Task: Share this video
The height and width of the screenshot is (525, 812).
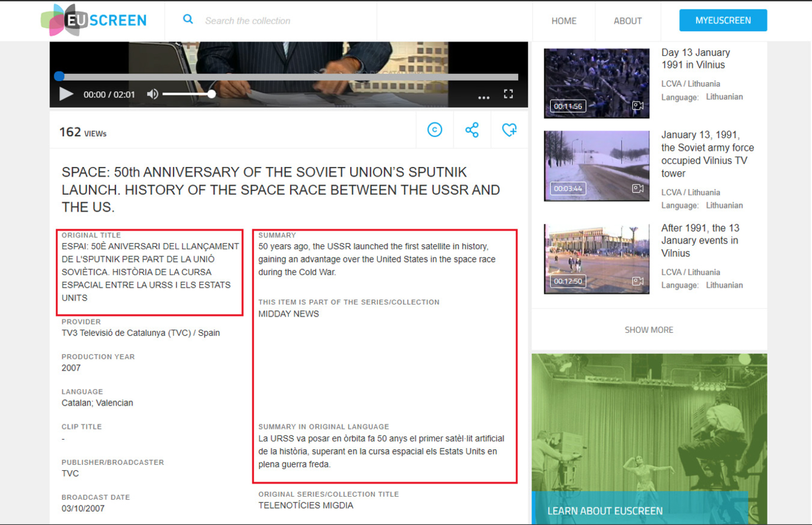Action: [x=472, y=130]
